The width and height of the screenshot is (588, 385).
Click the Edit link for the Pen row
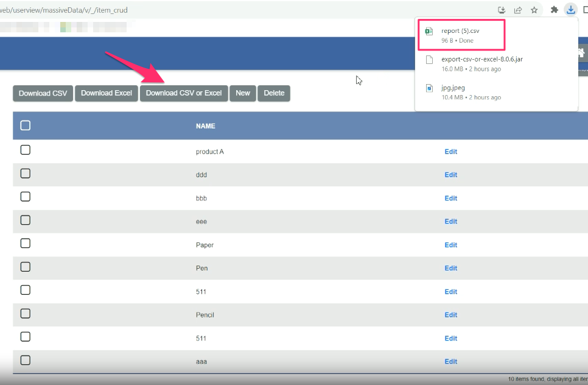[450, 268]
